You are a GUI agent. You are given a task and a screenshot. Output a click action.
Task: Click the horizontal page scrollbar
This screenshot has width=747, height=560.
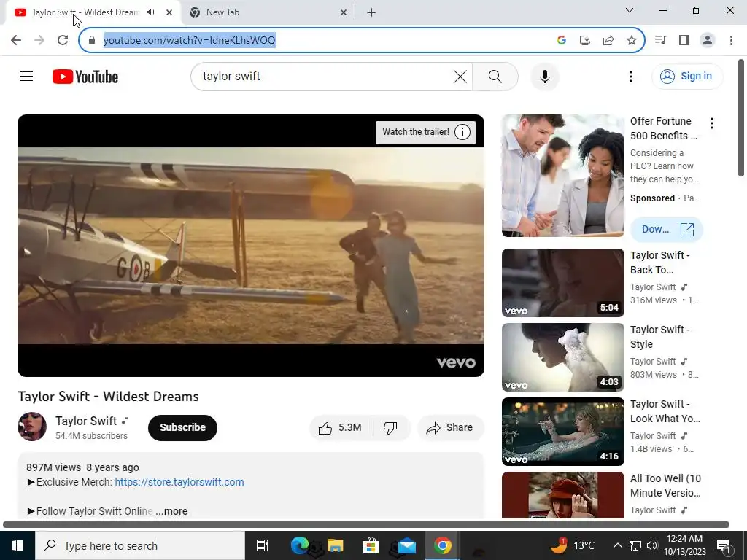point(366,524)
